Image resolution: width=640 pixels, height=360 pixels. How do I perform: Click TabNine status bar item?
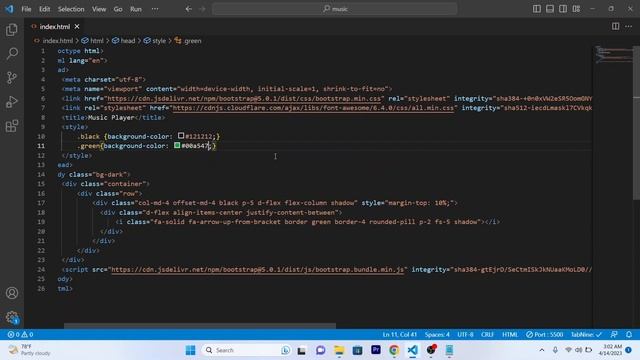(x=586, y=334)
